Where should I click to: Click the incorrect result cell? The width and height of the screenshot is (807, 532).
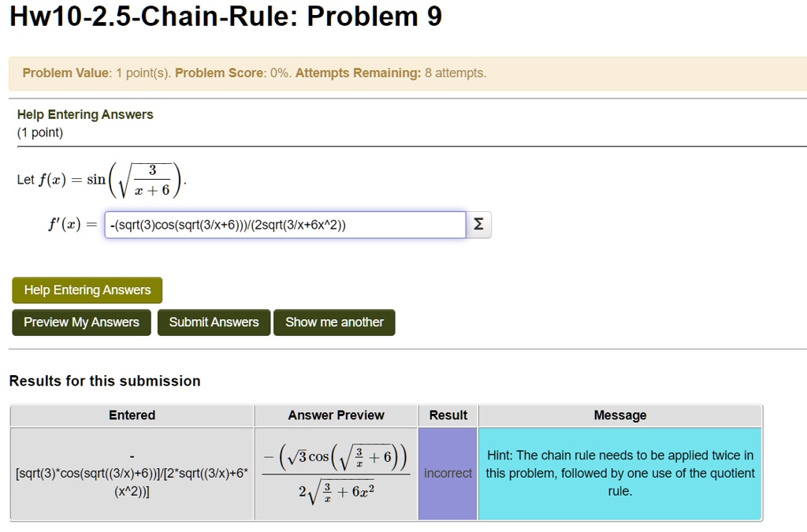448,474
